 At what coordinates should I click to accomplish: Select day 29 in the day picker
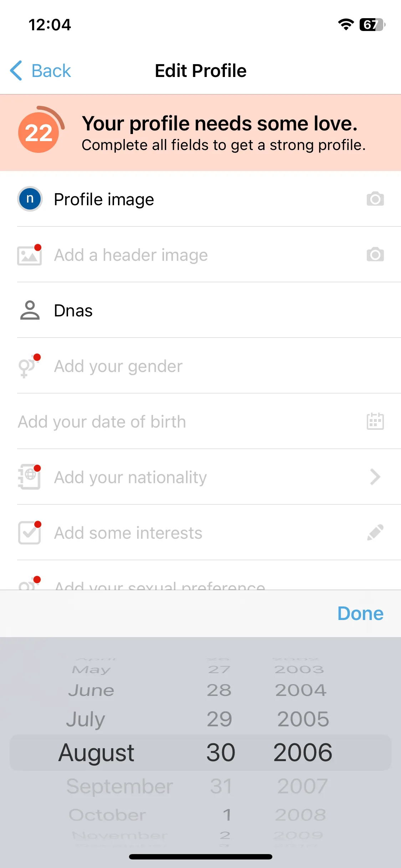(x=220, y=719)
